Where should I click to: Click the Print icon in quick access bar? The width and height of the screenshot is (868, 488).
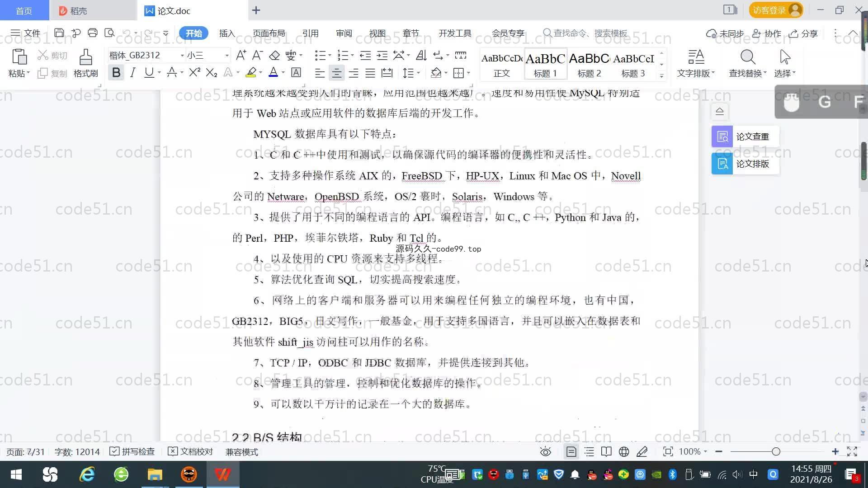pos(93,33)
